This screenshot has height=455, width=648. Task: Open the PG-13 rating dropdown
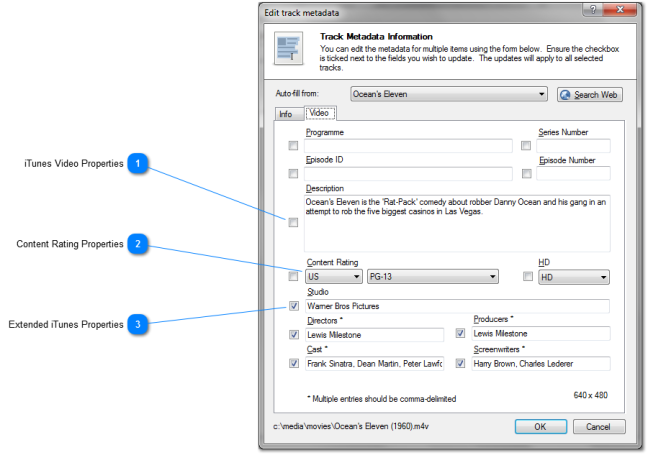tap(432, 277)
